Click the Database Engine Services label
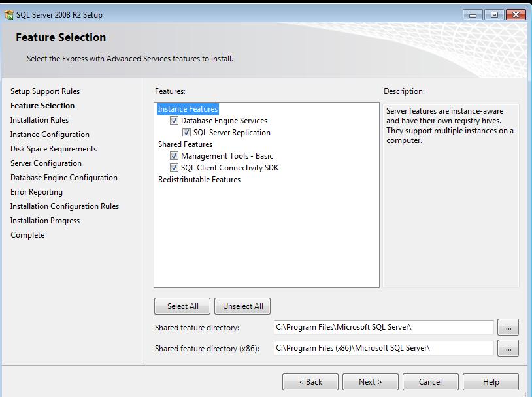The height and width of the screenshot is (397, 532). click(224, 121)
